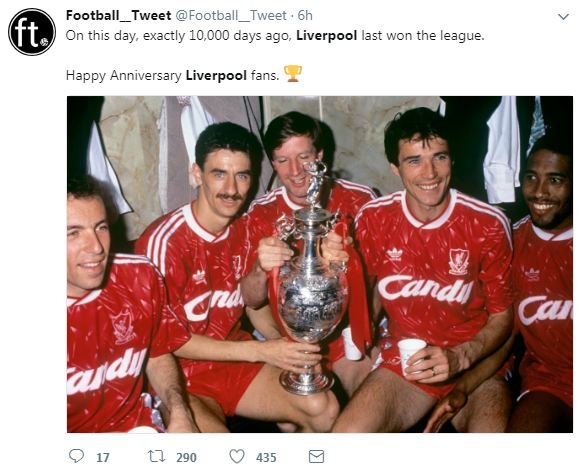Open the tweet permalink via the 6h timestamp
This screenshot has height=469, width=583.
[x=305, y=16]
